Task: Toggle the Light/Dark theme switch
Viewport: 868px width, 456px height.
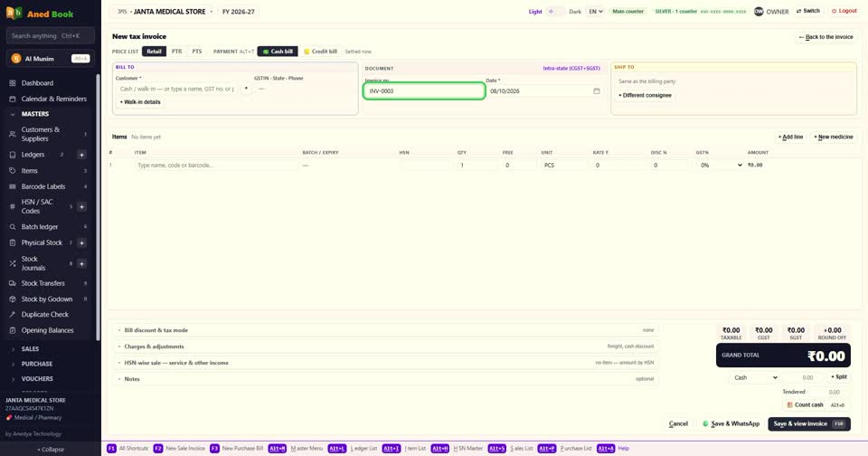Action: coord(555,12)
